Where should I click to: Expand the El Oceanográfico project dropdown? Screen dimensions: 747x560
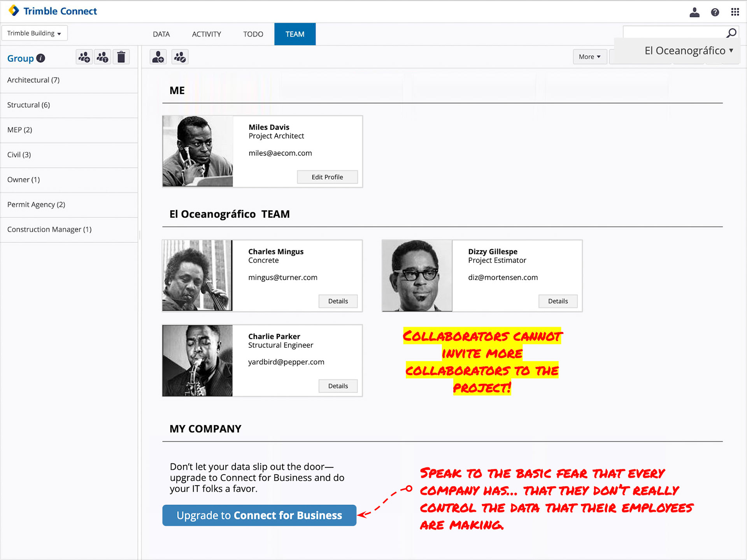pyautogui.click(x=689, y=51)
